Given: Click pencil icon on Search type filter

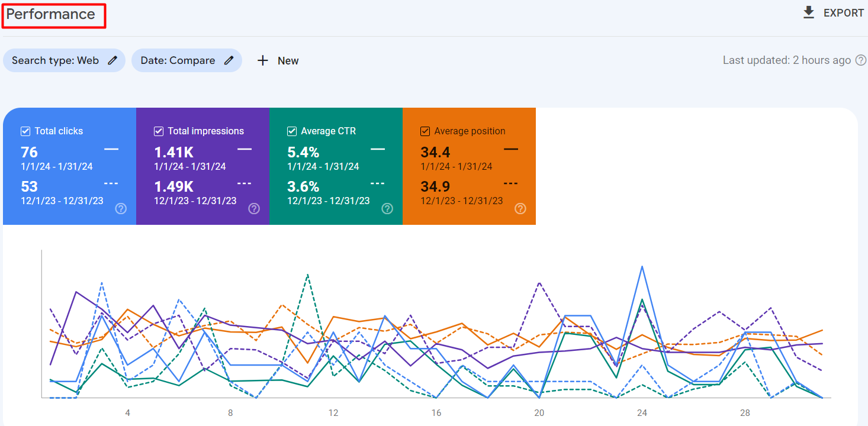Looking at the screenshot, I should 112,60.
